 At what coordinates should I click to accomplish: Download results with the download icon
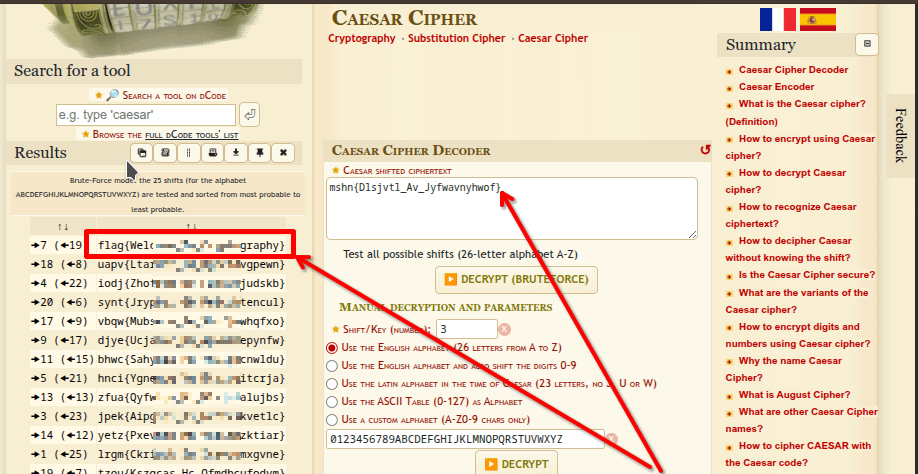point(236,153)
